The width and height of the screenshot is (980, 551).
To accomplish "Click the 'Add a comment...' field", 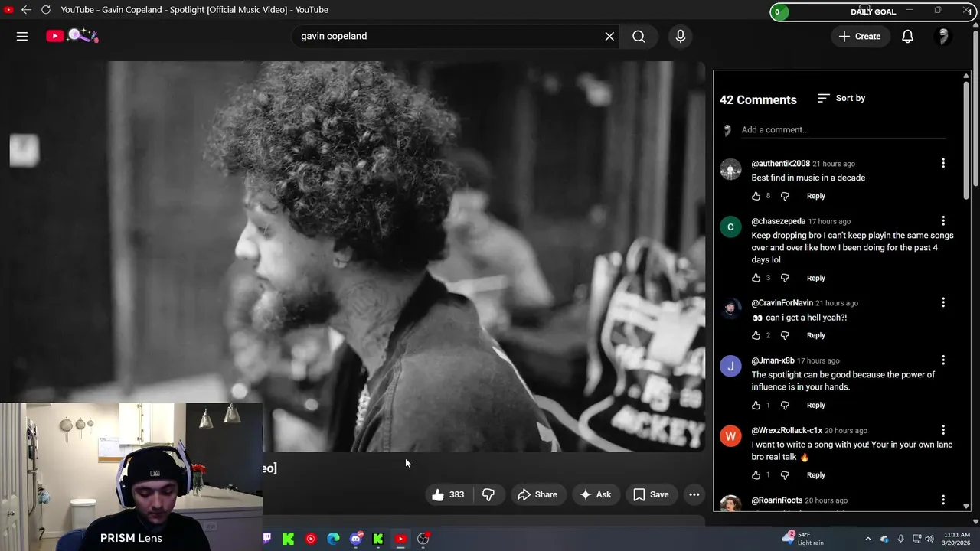I will (842, 130).
